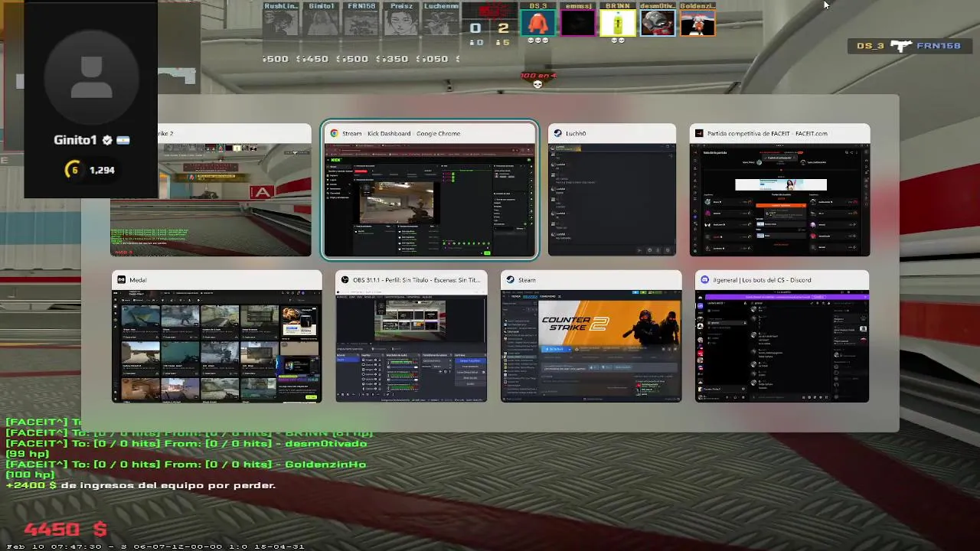Image resolution: width=980 pixels, height=551 pixels.
Task: Switch to the OBS 31.1.1 window preview
Action: pyautogui.click(x=411, y=336)
